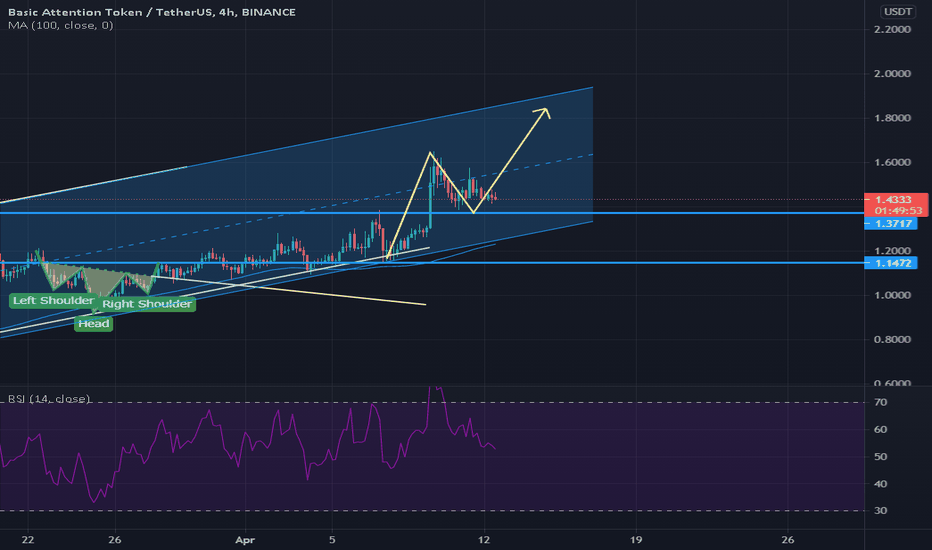Click the 2.2000 price axis label

tap(892, 29)
